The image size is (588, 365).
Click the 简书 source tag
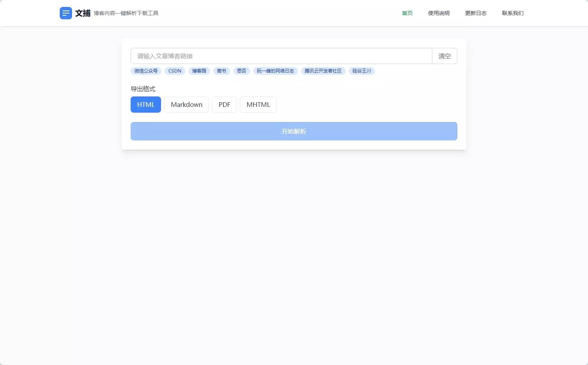[x=222, y=71]
